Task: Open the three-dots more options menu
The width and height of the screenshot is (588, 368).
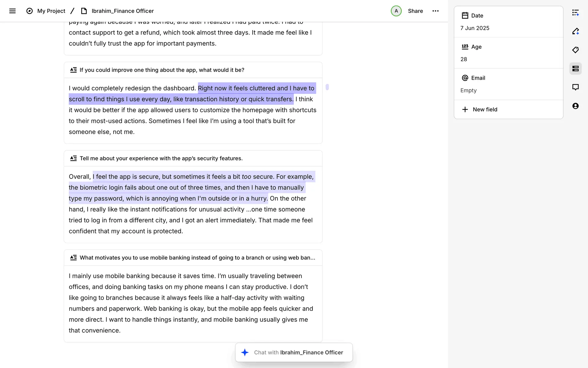Action: click(x=435, y=11)
